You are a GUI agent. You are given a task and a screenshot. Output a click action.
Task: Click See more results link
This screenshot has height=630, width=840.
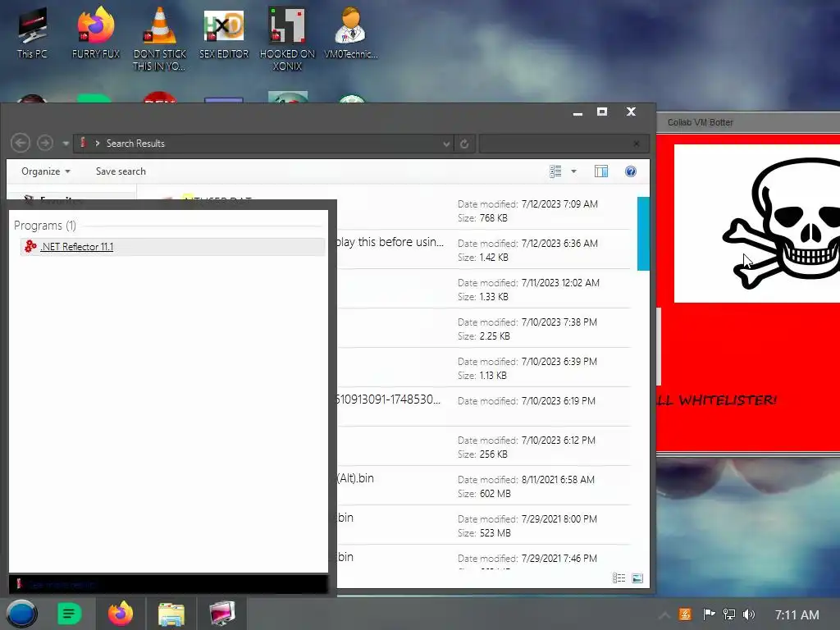click(x=61, y=584)
